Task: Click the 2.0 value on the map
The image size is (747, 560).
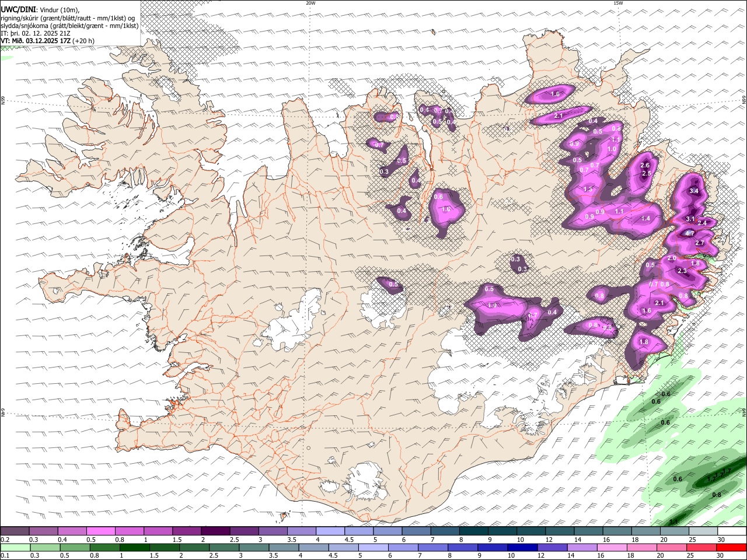Action: tap(672, 258)
